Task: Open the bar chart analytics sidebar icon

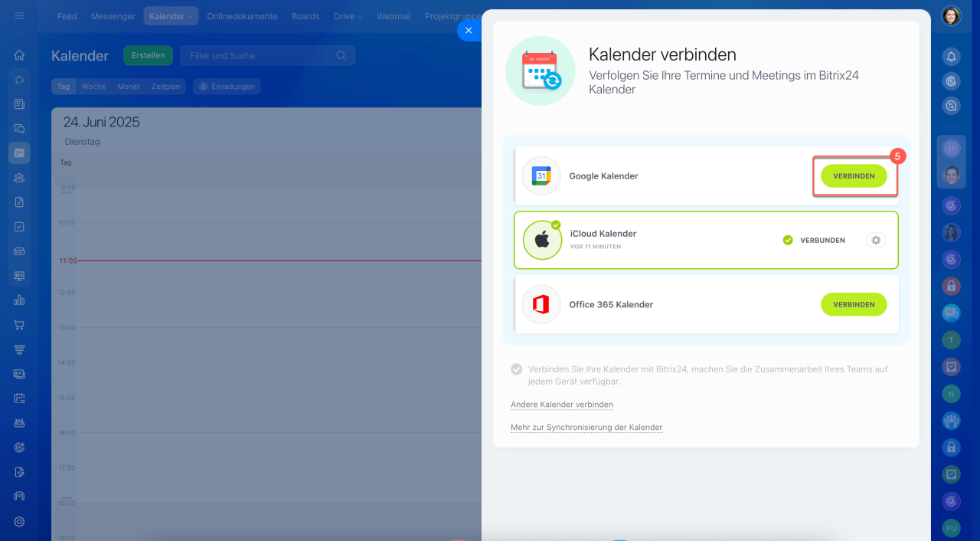Action: (x=19, y=300)
